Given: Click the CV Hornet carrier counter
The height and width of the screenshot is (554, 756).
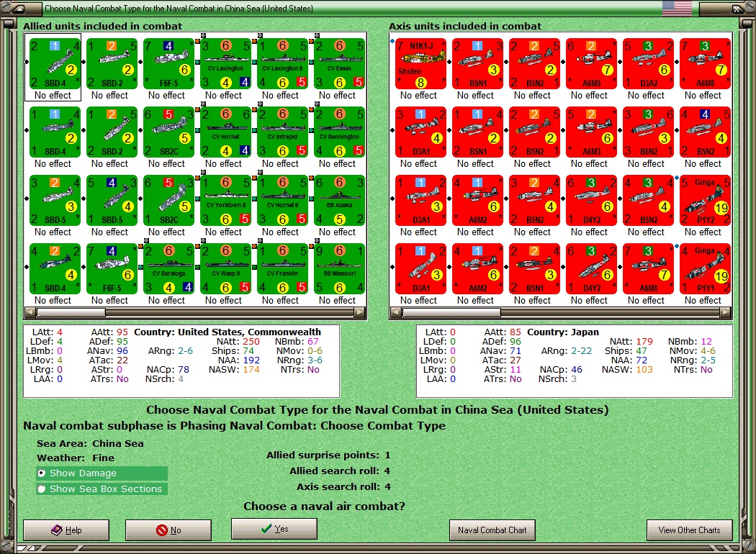Looking at the screenshot, I should [x=225, y=132].
